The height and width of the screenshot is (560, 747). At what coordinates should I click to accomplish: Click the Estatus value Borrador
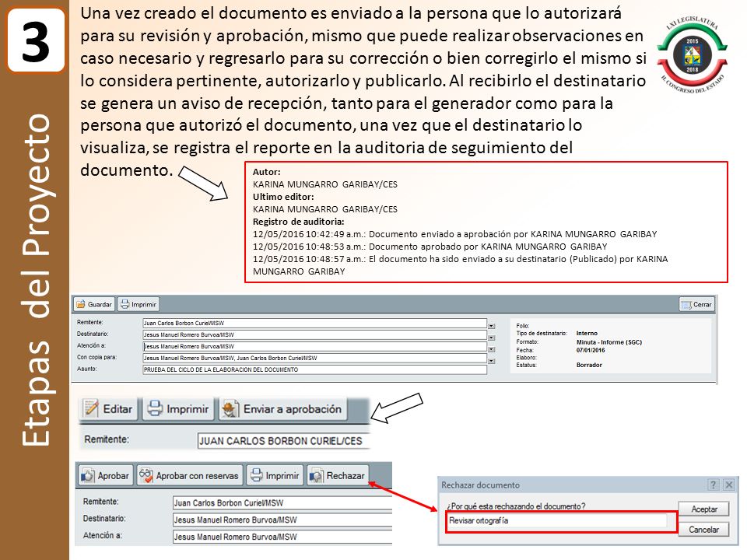(x=589, y=366)
